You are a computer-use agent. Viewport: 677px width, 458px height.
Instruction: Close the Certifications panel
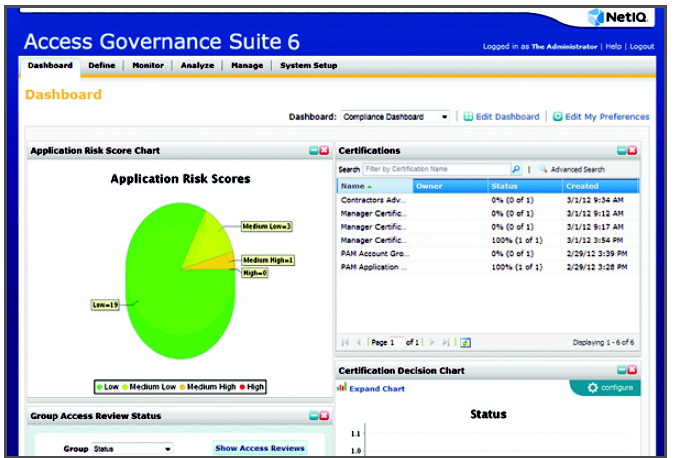632,150
